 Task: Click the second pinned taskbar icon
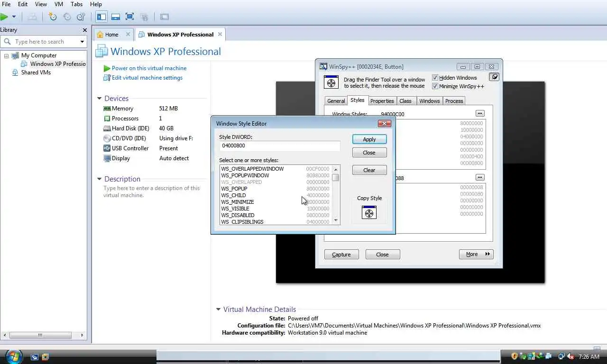(x=46, y=357)
